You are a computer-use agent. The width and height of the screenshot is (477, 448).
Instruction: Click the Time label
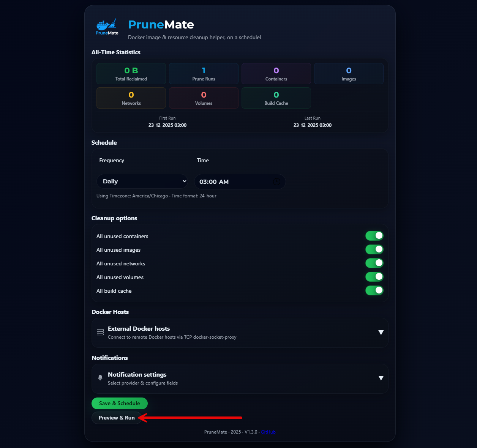pyautogui.click(x=203, y=160)
